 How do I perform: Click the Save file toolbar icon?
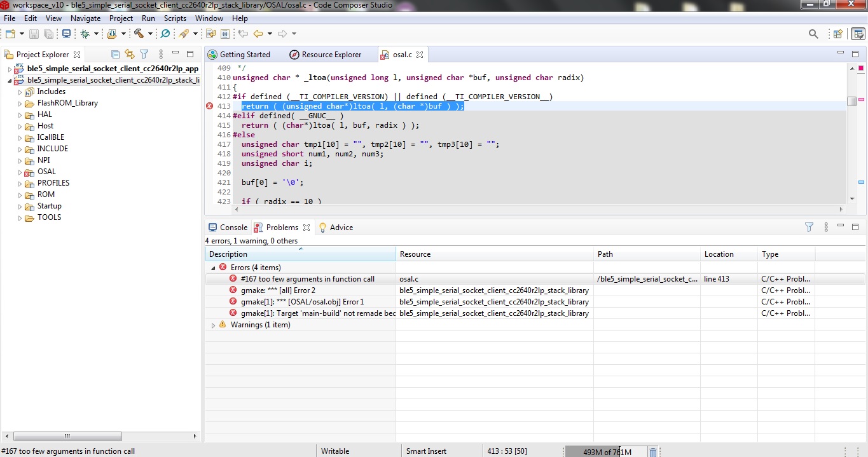click(34, 34)
